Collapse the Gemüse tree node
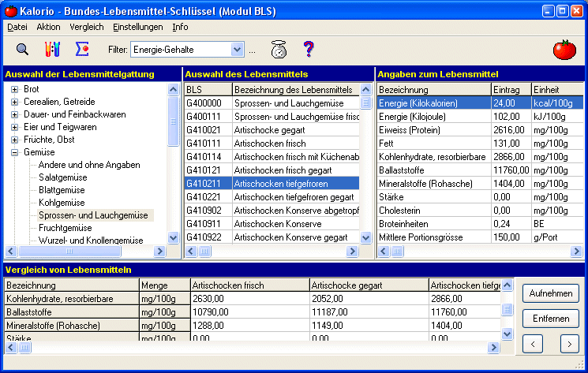Image resolution: width=588 pixels, height=373 pixels. (x=15, y=152)
